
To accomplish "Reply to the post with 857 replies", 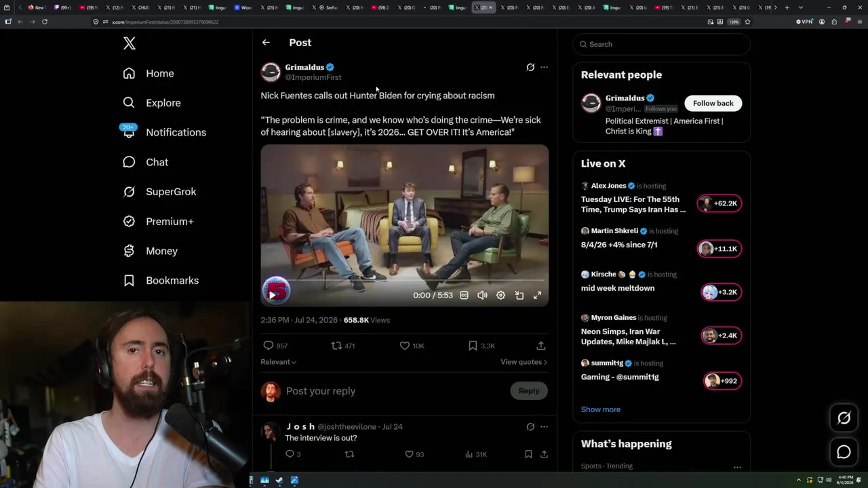I will 275,346.
